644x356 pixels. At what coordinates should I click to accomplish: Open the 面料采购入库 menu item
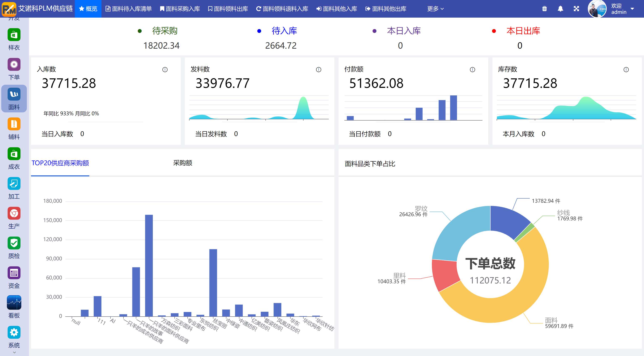pyautogui.click(x=180, y=9)
